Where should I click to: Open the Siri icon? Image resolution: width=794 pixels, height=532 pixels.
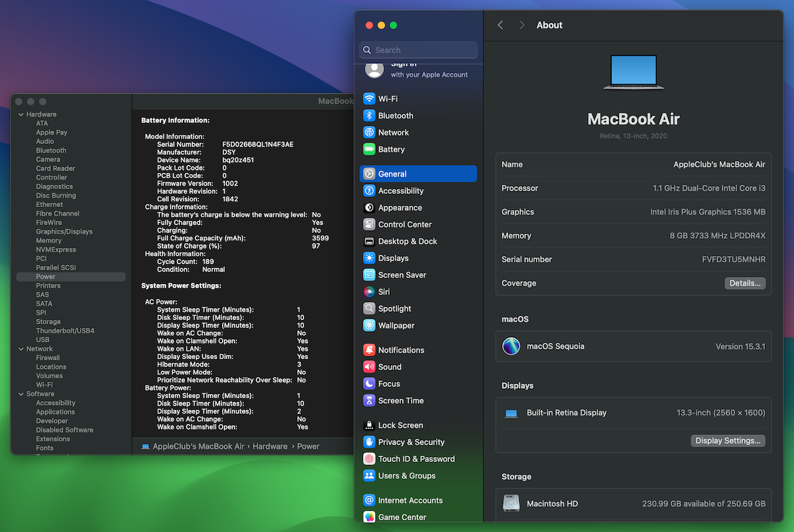pyautogui.click(x=369, y=291)
